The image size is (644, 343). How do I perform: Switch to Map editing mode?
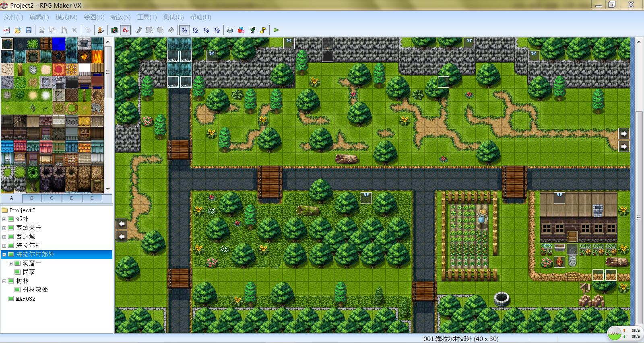point(114,30)
